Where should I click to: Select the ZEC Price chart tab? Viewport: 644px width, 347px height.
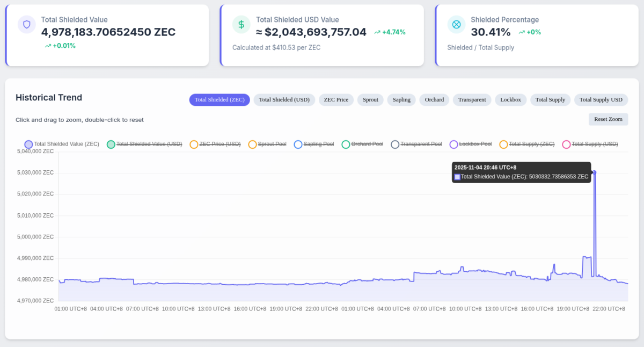(x=336, y=100)
